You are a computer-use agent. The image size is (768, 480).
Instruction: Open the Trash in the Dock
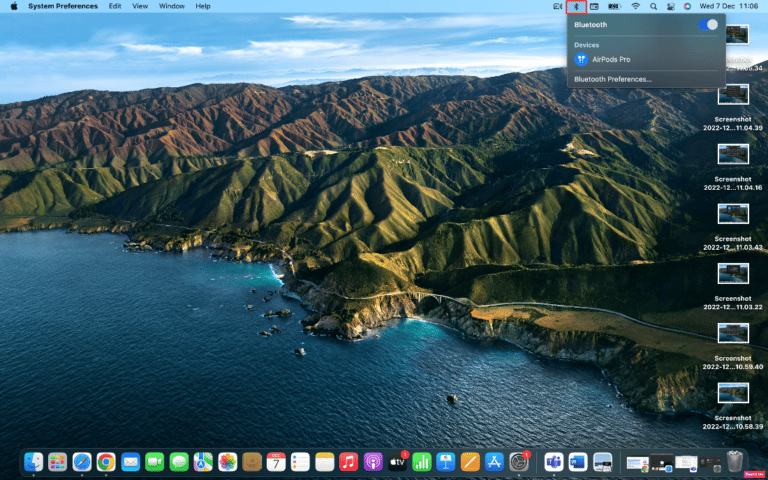[735, 461]
